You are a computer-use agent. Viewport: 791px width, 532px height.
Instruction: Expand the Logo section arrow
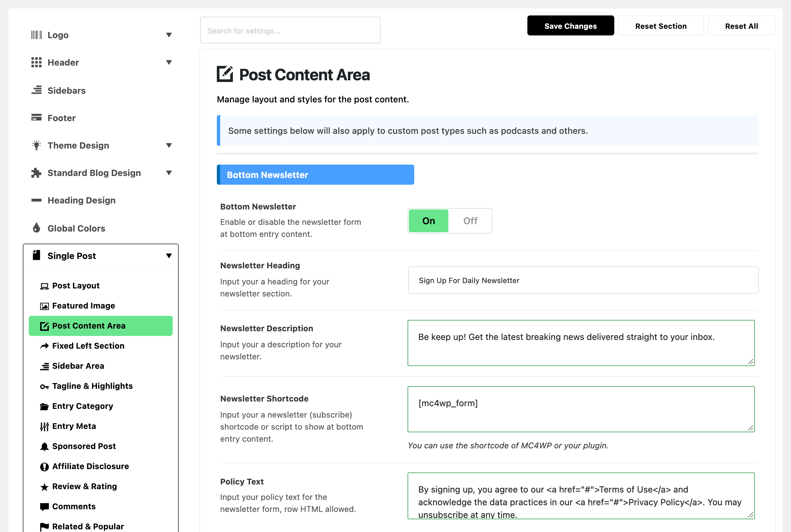169,35
